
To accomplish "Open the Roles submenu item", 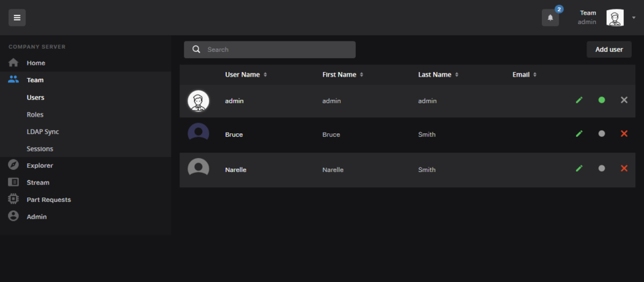I will 35,115.
